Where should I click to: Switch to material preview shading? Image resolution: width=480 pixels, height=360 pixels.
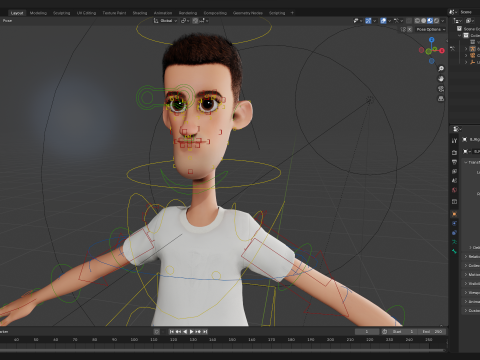point(430,21)
